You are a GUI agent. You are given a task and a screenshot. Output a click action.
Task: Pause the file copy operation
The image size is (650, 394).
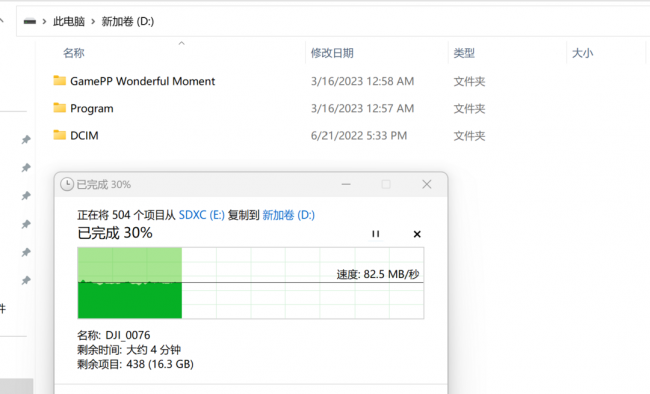(376, 234)
